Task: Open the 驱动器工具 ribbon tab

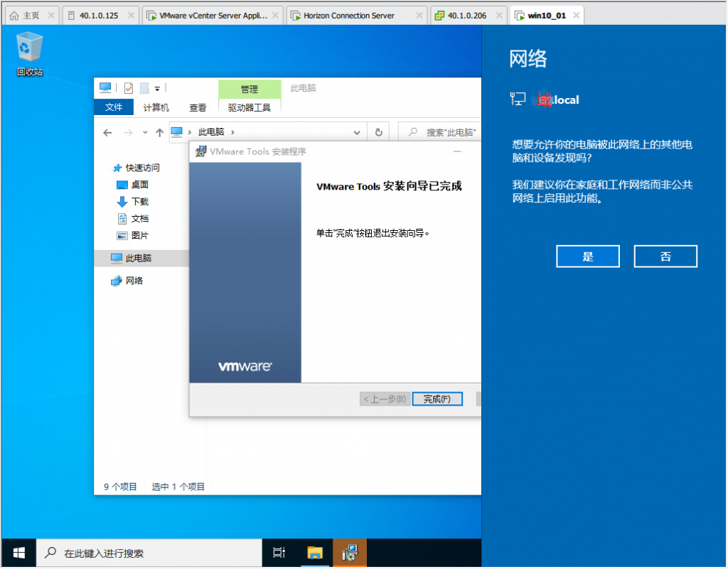Action: (x=250, y=107)
